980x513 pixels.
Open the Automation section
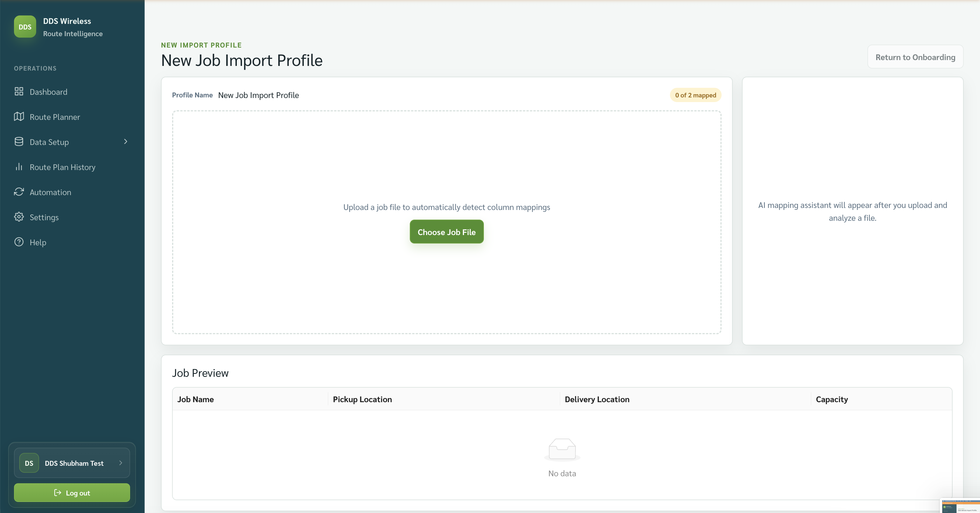click(x=72, y=192)
